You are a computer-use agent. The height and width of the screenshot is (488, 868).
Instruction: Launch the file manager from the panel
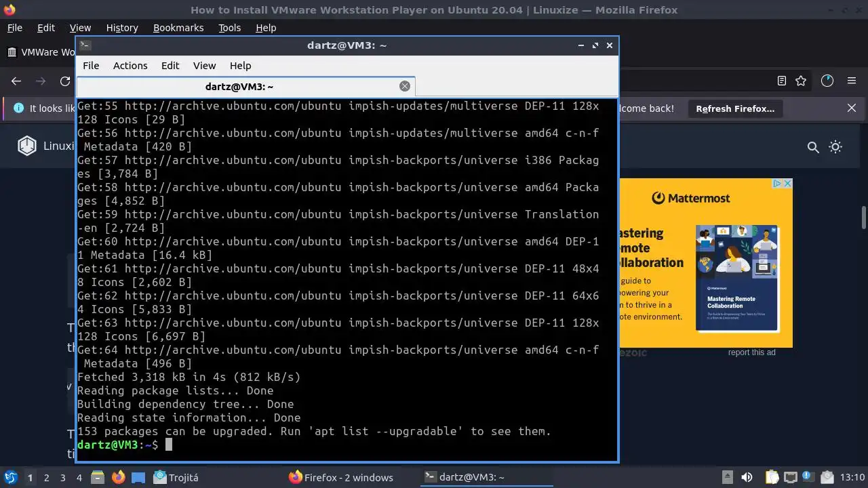tap(97, 477)
